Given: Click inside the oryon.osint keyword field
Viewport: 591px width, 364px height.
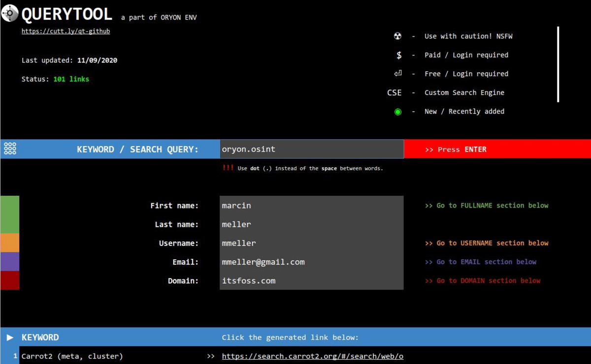Looking at the screenshot, I should point(312,149).
